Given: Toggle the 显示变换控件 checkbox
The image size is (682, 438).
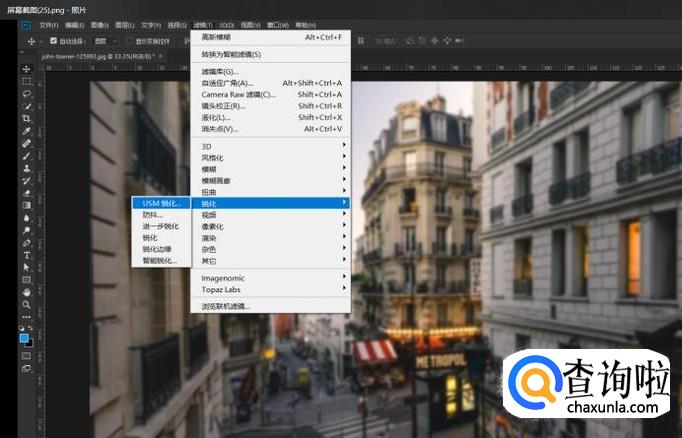Looking at the screenshot, I should (129, 42).
